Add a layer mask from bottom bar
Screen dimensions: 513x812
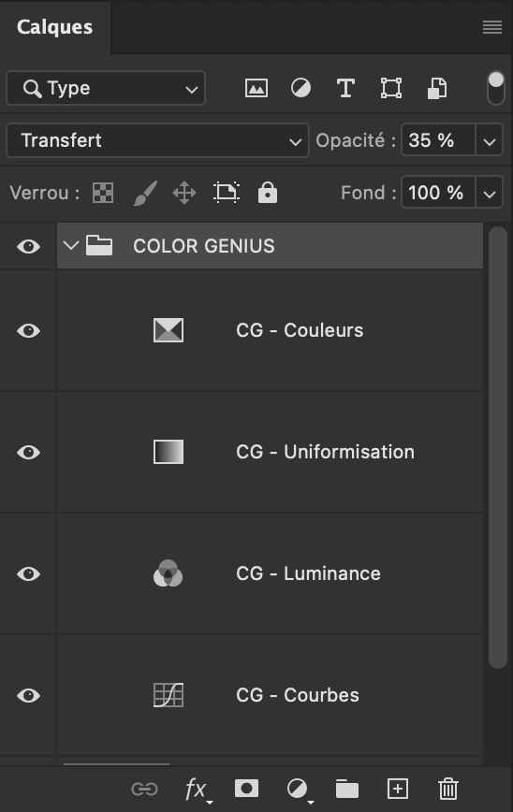click(x=246, y=789)
